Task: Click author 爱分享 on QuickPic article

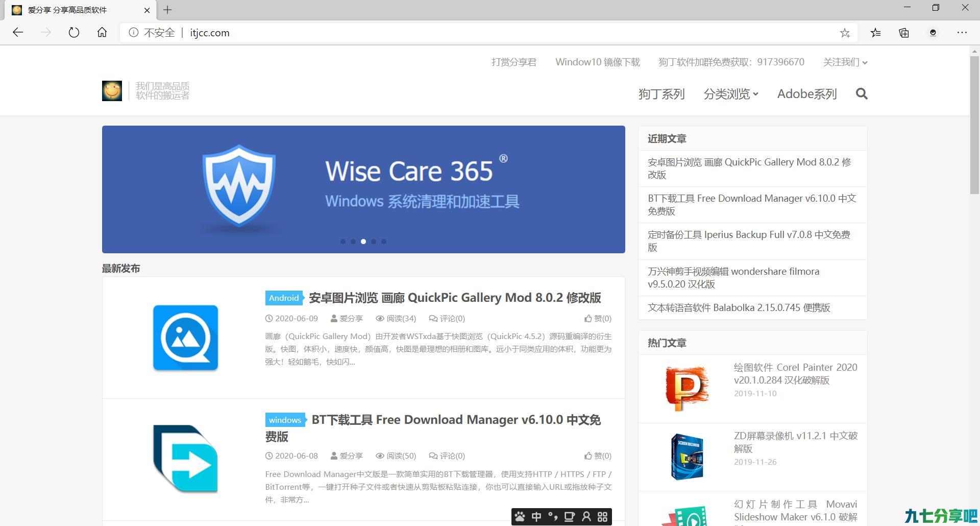Action: point(347,319)
